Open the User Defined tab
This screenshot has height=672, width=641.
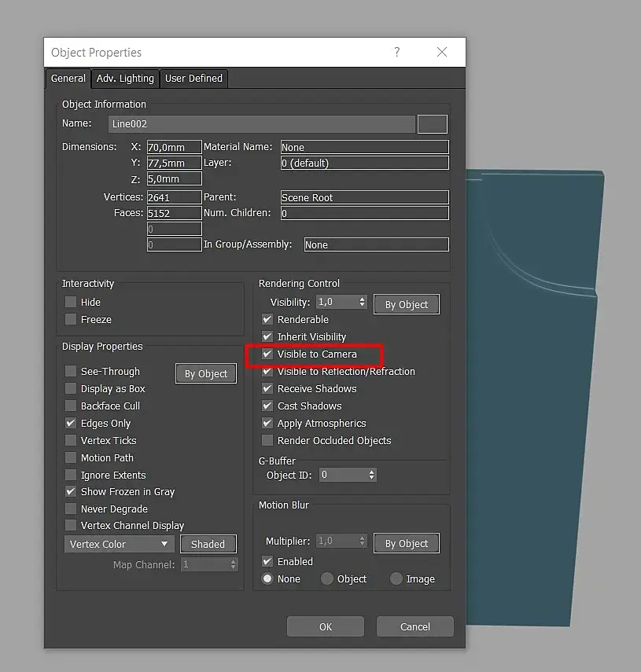tap(193, 79)
